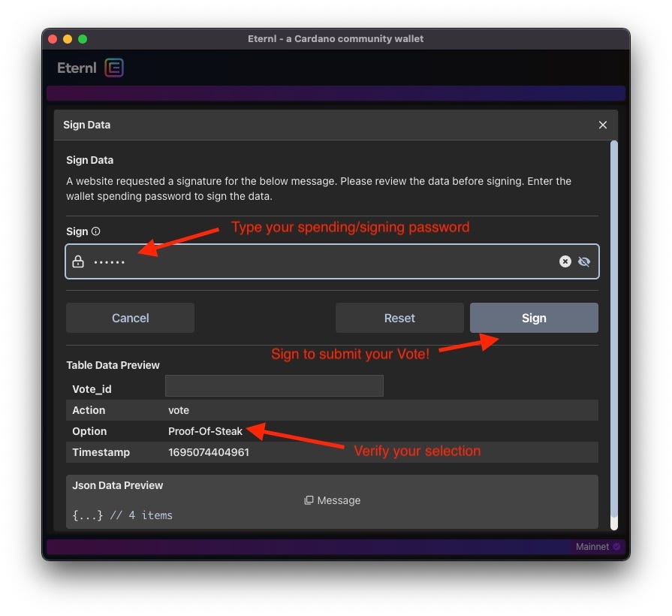Click the lock icon in password field
This screenshot has width=672, height=616.
pos(78,261)
